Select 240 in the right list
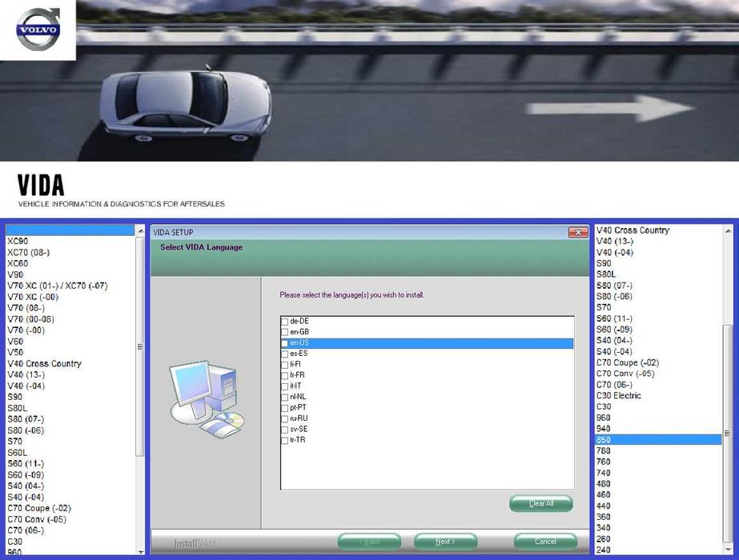Viewport: 739px width, 560px height. click(x=658, y=550)
